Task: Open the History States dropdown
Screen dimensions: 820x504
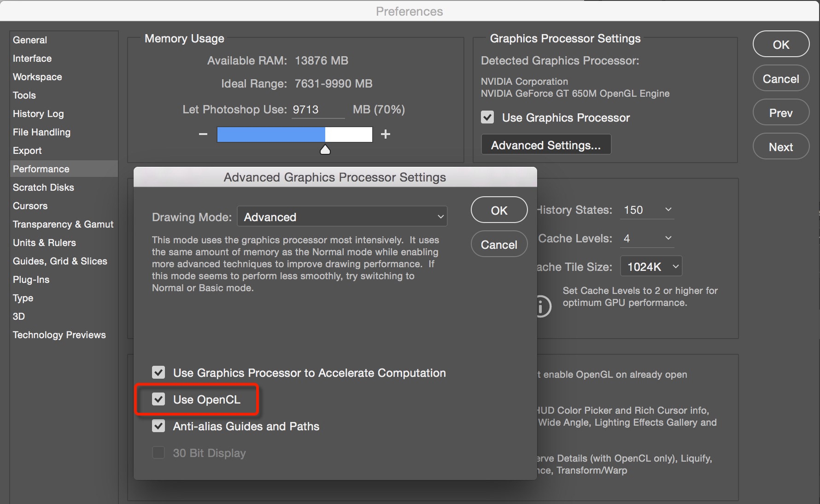Action: click(647, 210)
